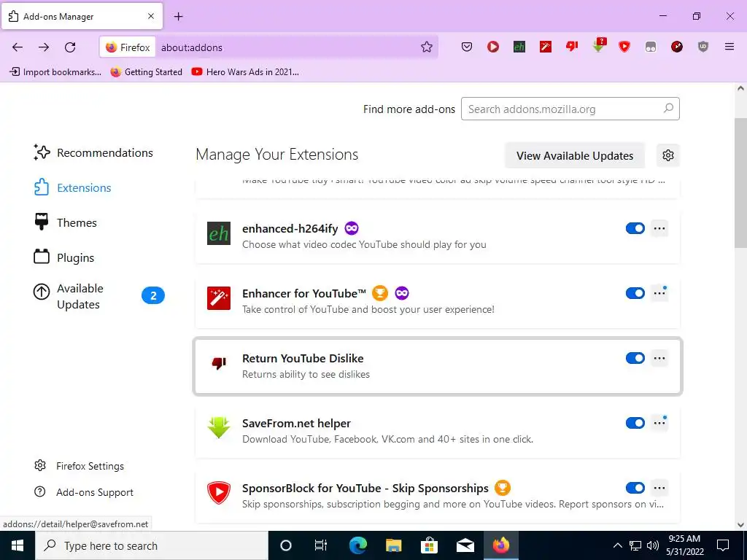The image size is (747, 560).
Task: Open Microsoft Store from the taskbar
Action: pyautogui.click(x=429, y=545)
